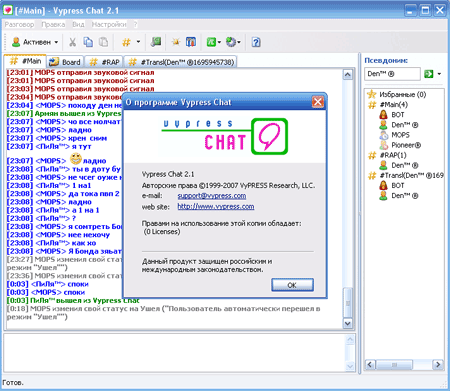Select the #RAP(1) channel node
Screen dimensions: 450x391
(387, 155)
